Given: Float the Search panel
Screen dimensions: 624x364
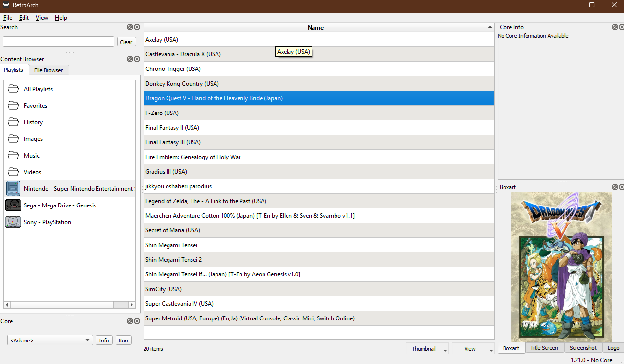Looking at the screenshot, I should coord(130,27).
